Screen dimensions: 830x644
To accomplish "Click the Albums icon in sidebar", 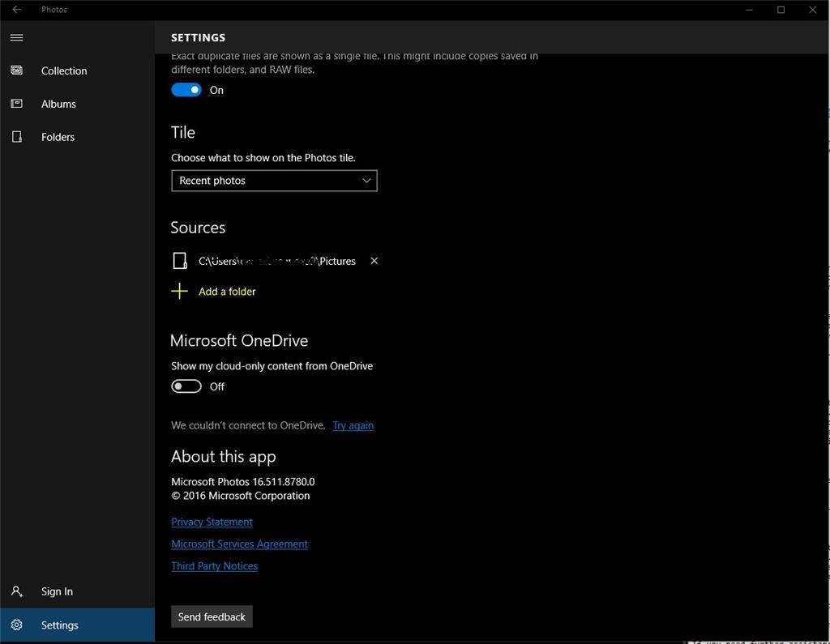I will click(x=16, y=104).
